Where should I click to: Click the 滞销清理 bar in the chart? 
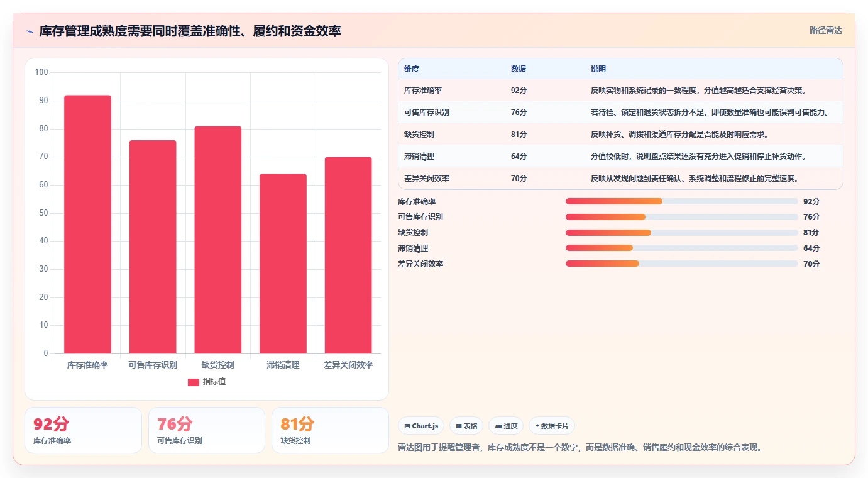(283, 264)
